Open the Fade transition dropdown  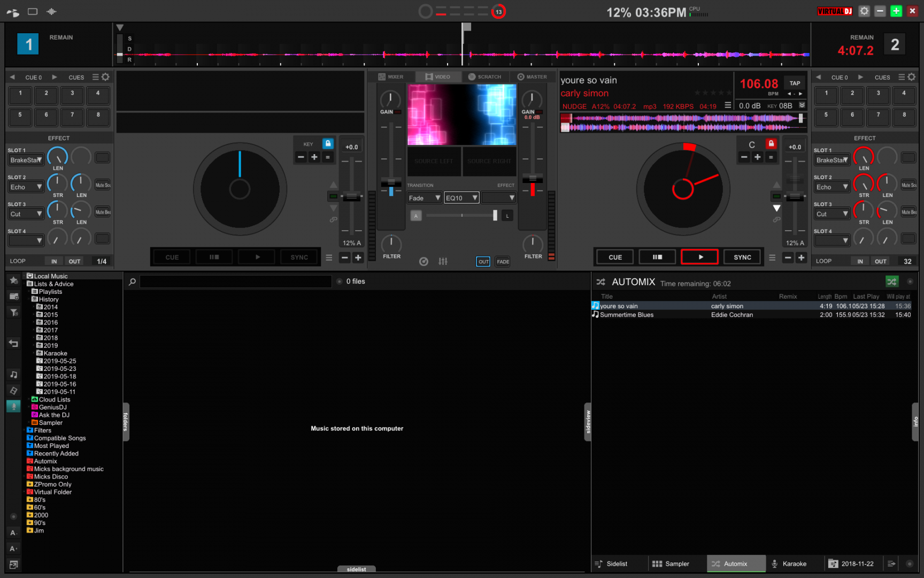click(425, 198)
